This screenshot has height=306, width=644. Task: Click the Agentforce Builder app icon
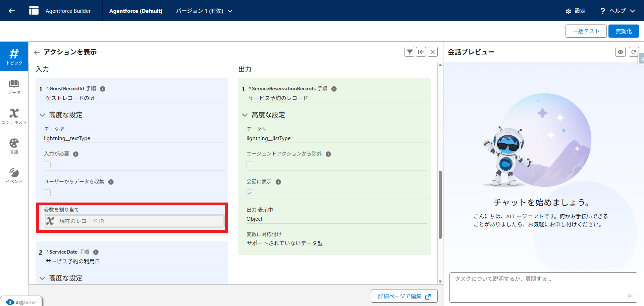click(x=34, y=11)
